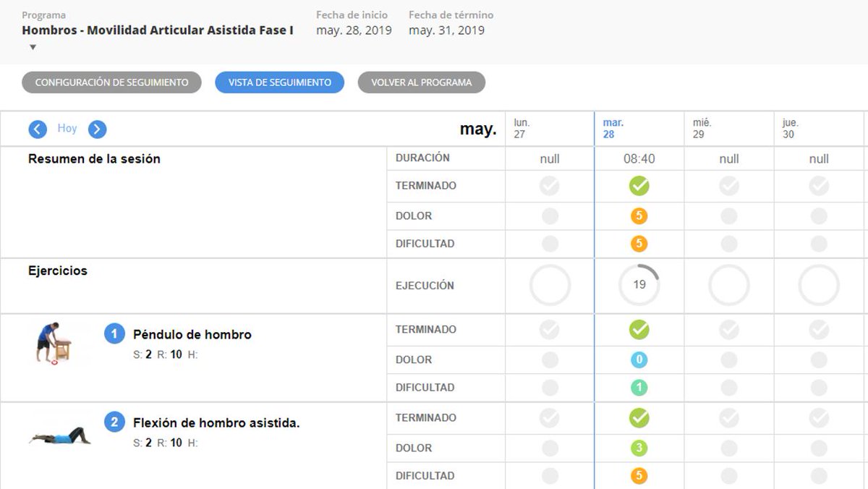Screen dimensions: 868x489
Task: Click grey session Dificultad dot for Thursday 30
Action: tap(819, 244)
